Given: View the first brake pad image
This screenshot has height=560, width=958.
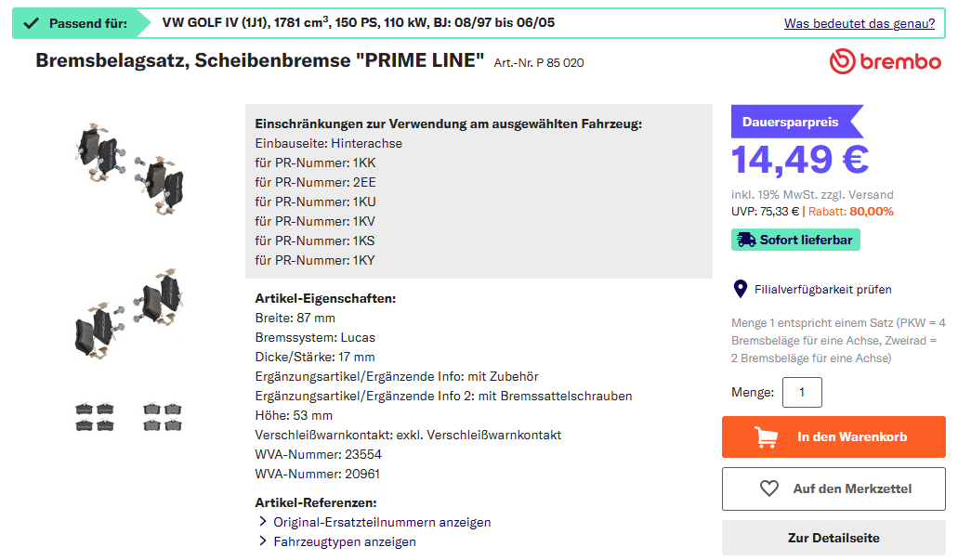Looking at the screenshot, I should [129, 168].
